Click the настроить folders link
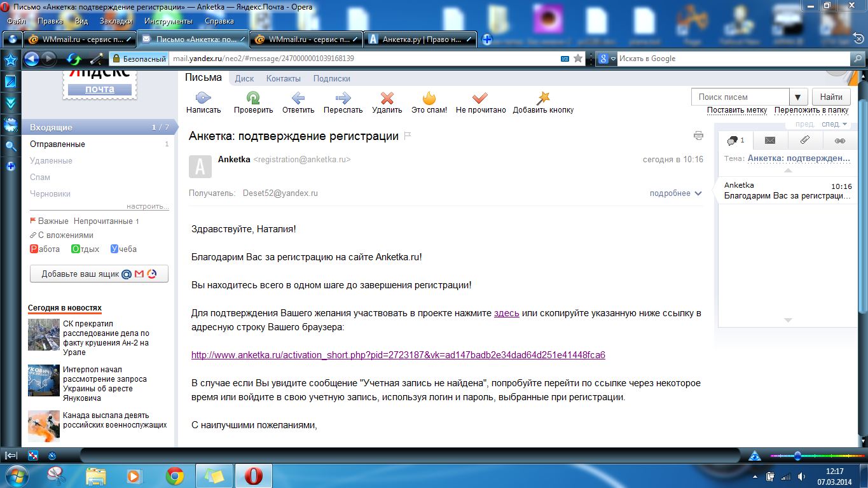 (148, 207)
